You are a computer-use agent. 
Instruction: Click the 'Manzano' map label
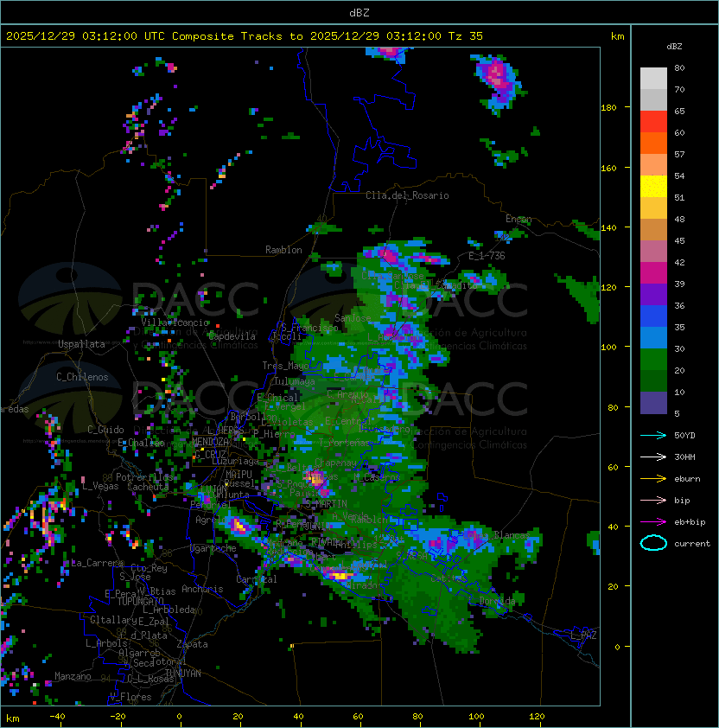coord(73,676)
